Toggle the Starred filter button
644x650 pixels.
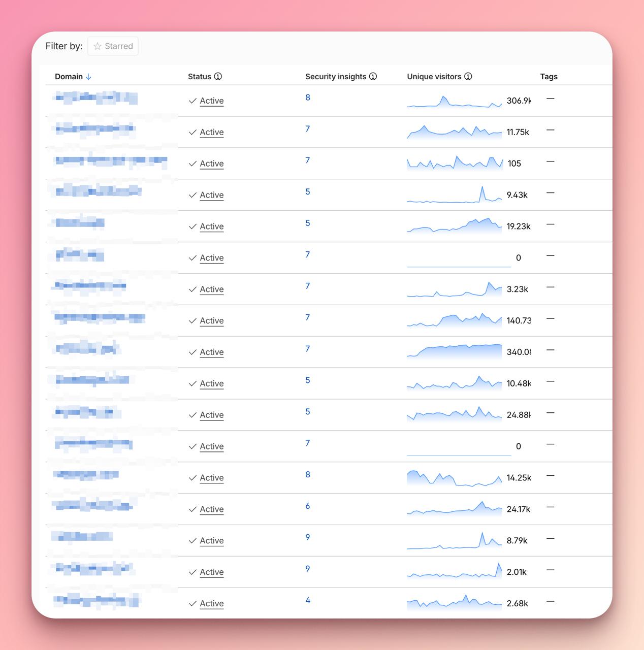[x=113, y=46]
